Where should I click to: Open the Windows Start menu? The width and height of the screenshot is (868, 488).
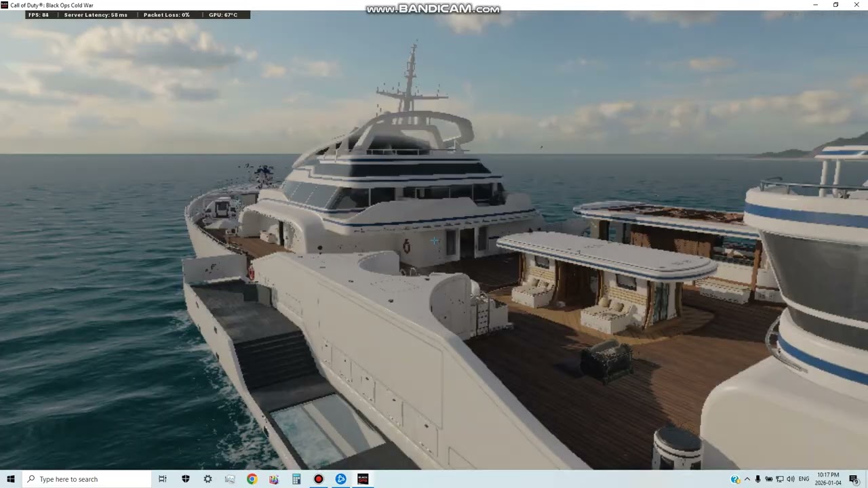[x=10, y=479]
